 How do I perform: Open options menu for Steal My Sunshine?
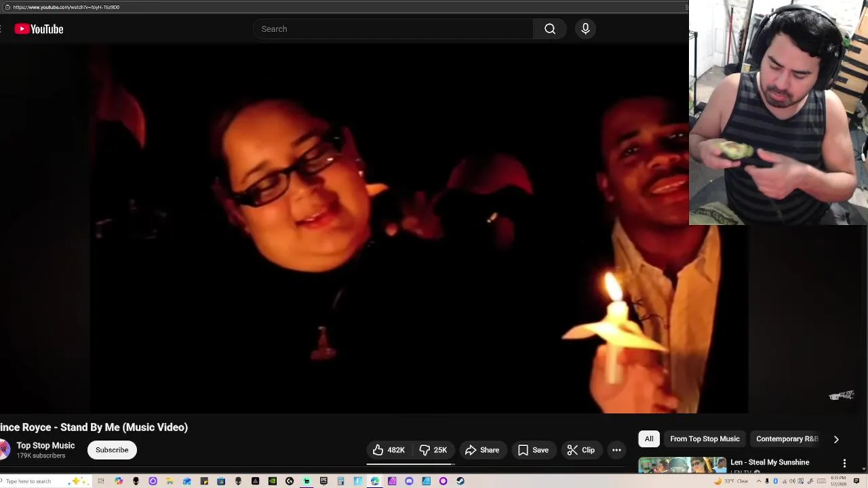tap(844, 463)
